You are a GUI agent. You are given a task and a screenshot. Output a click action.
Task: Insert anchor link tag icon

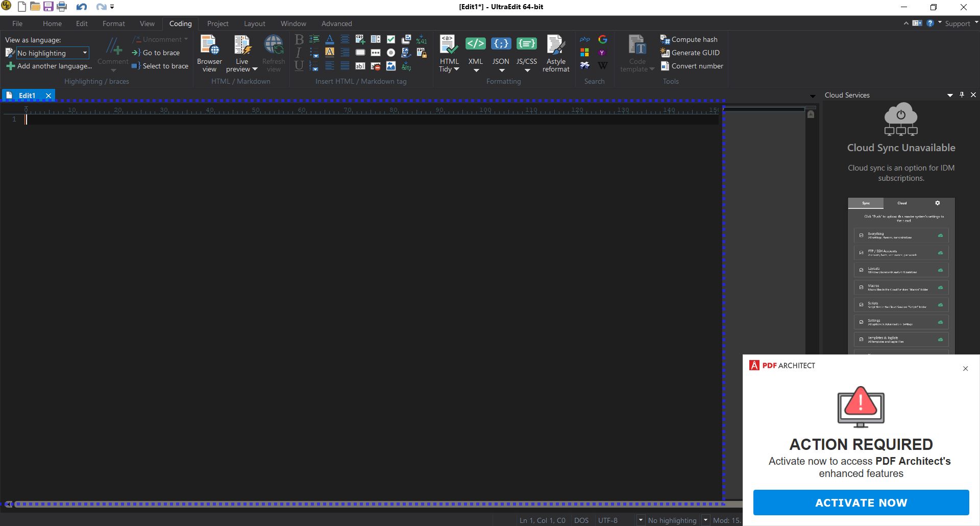click(406, 53)
